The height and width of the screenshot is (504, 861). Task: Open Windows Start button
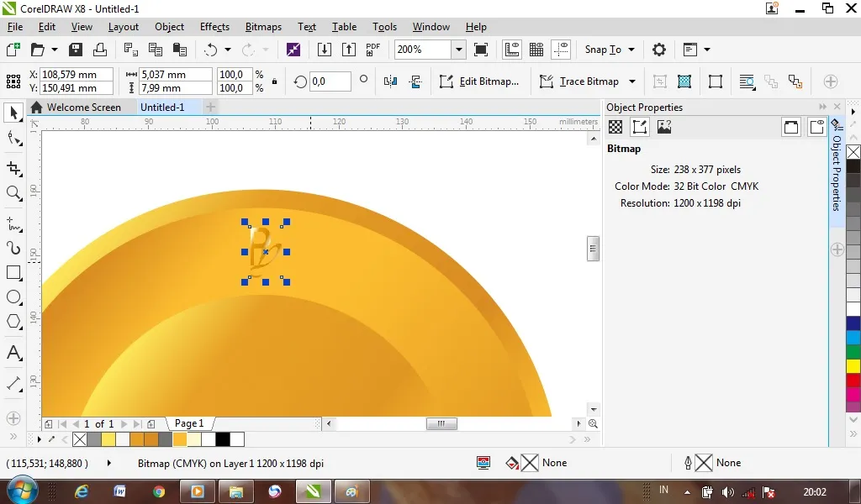click(x=23, y=491)
